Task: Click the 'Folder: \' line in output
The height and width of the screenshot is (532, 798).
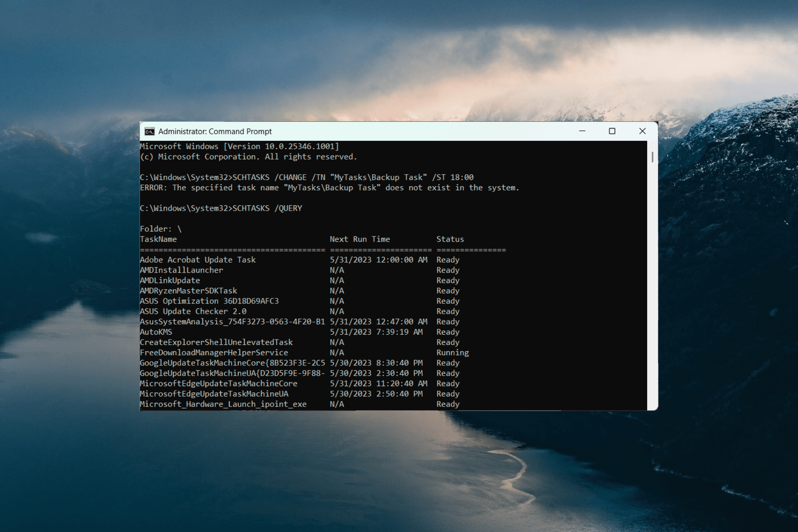Action: pyautogui.click(x=161, y=229)
